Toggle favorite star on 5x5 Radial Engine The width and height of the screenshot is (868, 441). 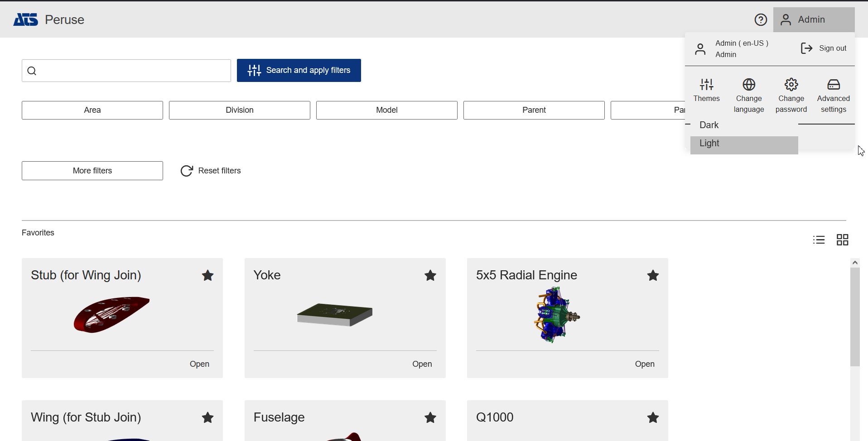[x=652, y=275]
